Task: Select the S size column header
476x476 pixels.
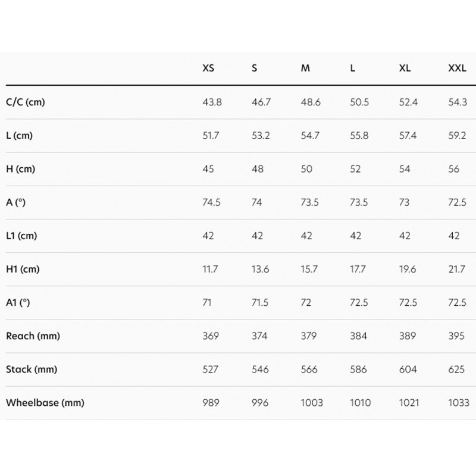Action: click(x=255, y=68)
